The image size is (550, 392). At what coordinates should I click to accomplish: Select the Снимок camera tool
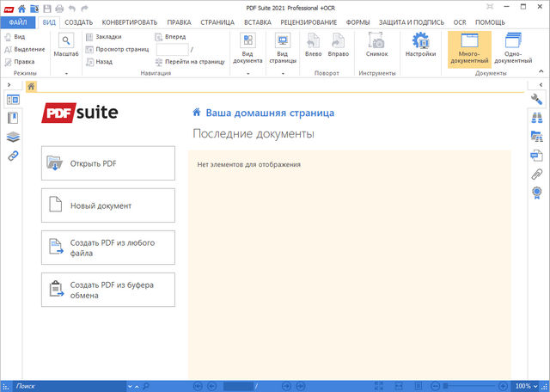[x=376, y=45]
